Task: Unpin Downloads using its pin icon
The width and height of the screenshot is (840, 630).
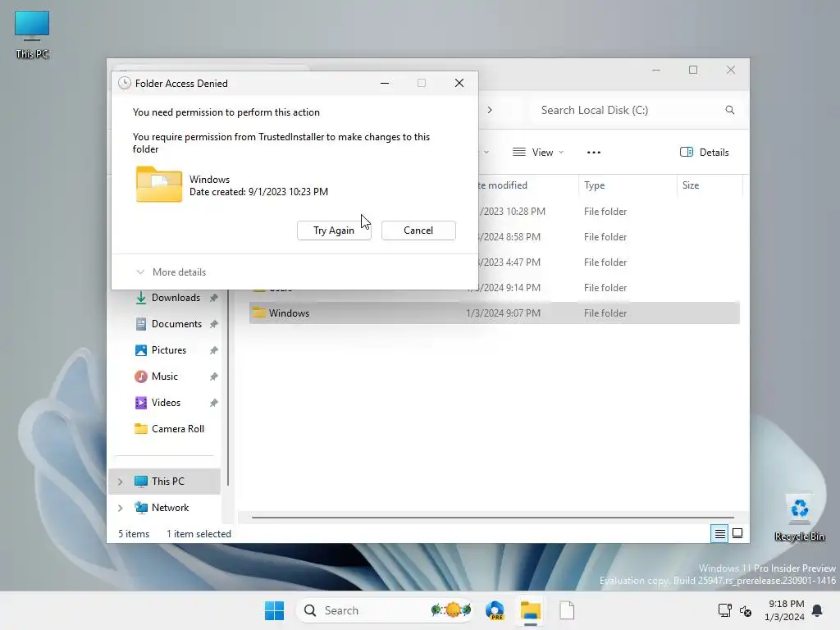Action: click(x=214, y=298)
